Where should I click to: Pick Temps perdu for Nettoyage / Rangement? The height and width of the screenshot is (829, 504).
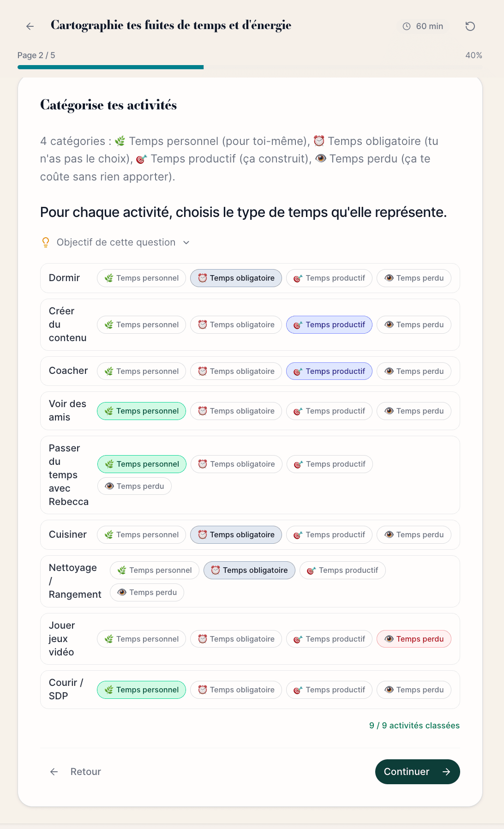tap(147, 592)
